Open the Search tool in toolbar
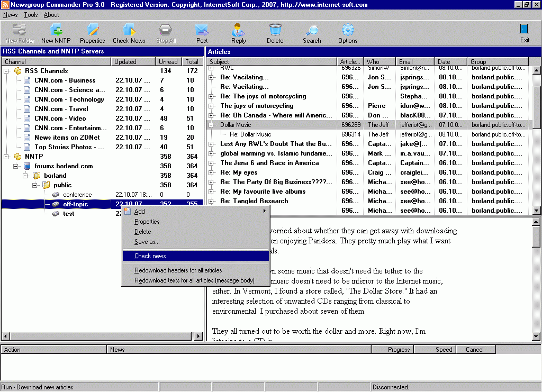542x392 pixels. [312, 33]
